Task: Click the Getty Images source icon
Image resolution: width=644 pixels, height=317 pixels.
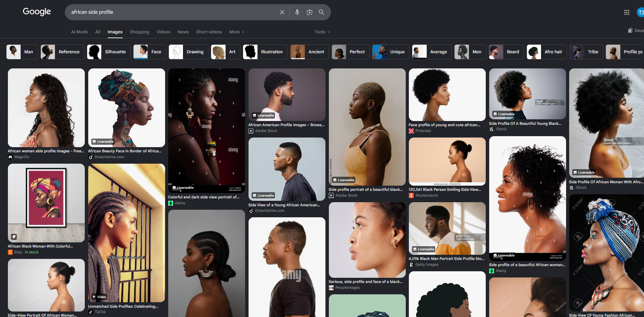Action: 411,265
